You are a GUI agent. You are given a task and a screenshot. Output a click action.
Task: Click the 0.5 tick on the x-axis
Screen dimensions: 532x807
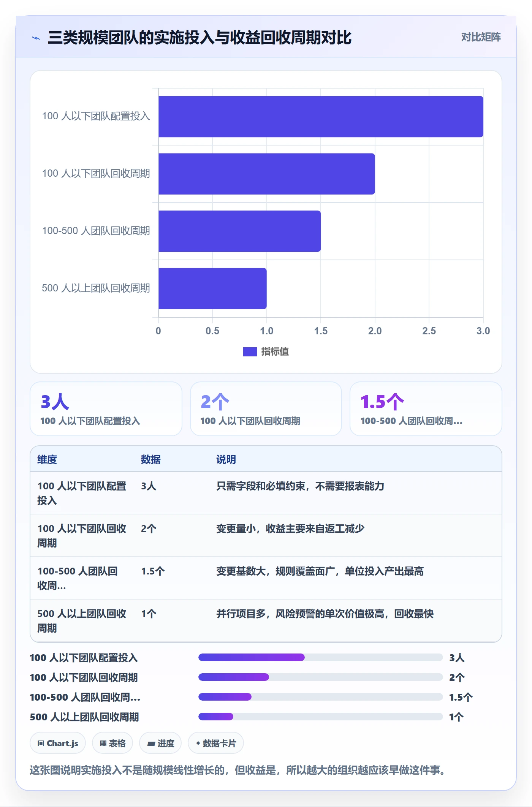pos(212,331)
